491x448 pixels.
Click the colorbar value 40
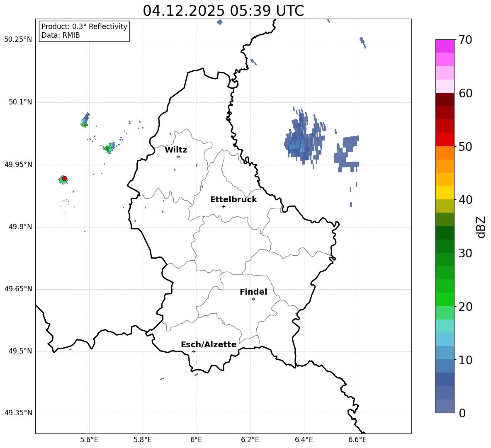click(465, 200)
